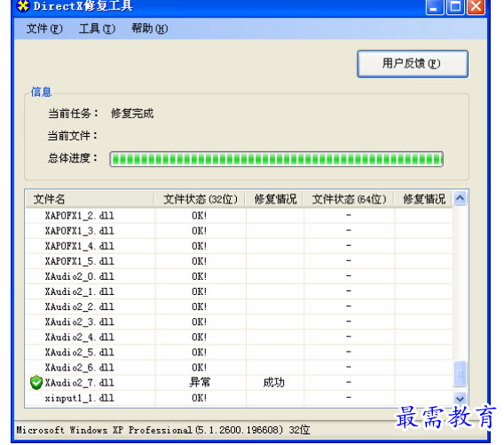504x445 pixels.
Task: Click the 总体进度 progress bar
Action: click(x=277, y=159)
